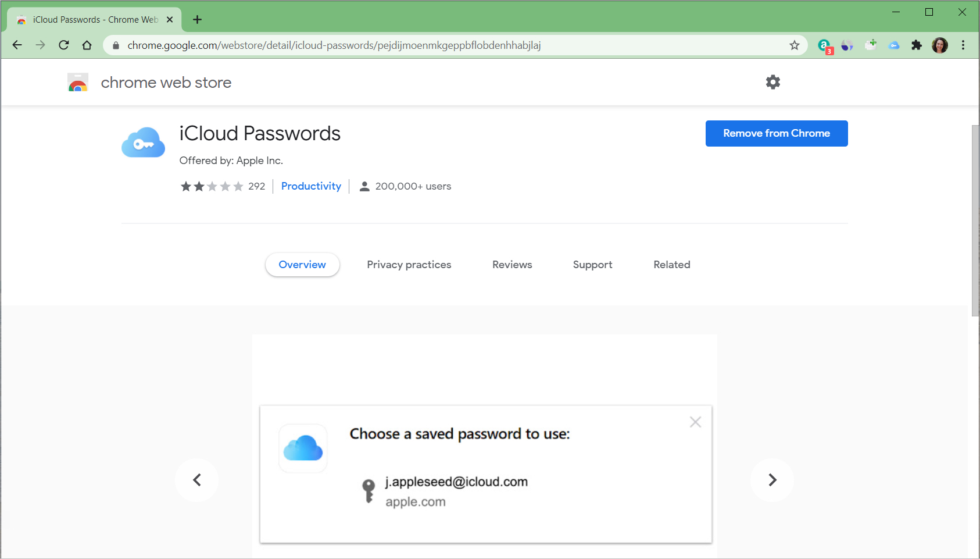Viewport: 980px width, 559px height.
Task: Click the browser forward arrow
Action: (40, 45)
